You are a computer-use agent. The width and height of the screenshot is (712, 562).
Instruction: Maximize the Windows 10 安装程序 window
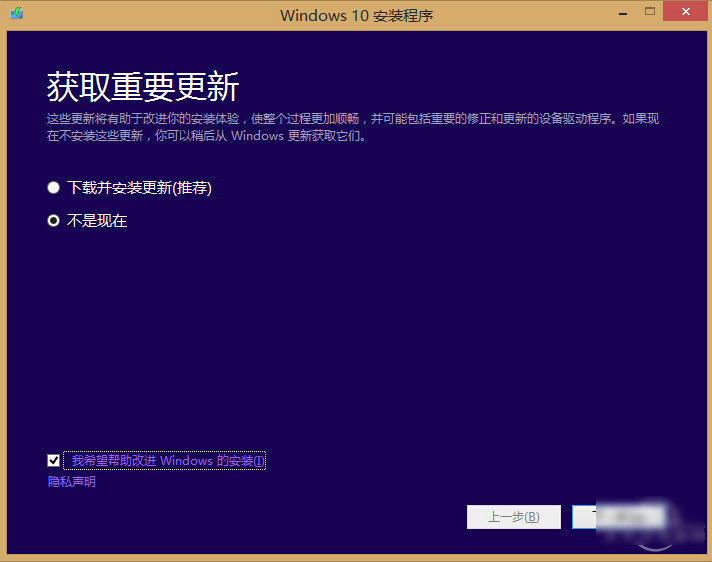(x=650, y=11)
